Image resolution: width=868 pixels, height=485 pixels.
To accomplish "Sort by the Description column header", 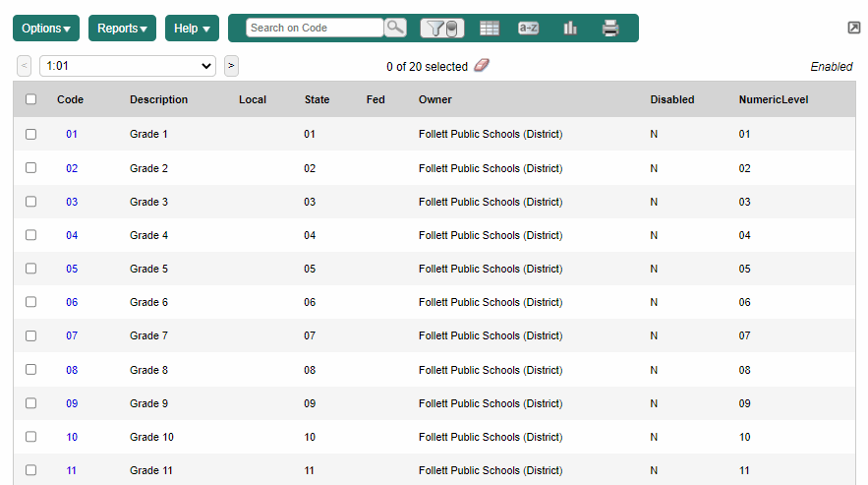I will pyautogui.click(x=159, y=99).
